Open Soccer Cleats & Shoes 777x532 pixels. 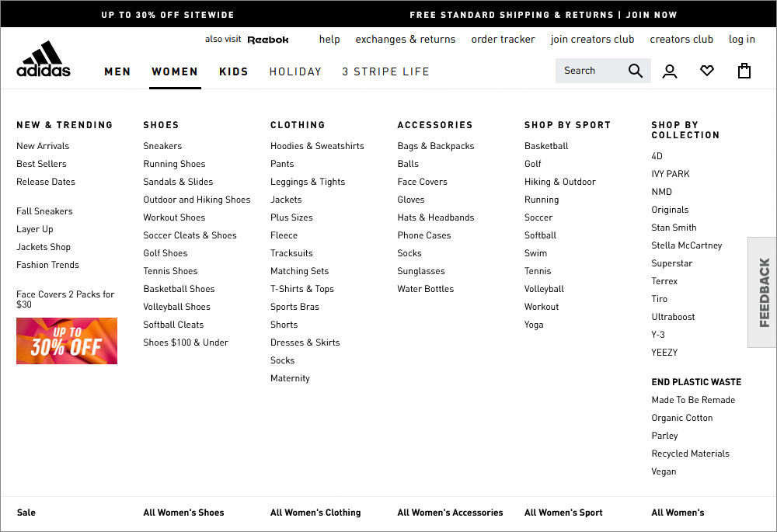coord(190,235)
